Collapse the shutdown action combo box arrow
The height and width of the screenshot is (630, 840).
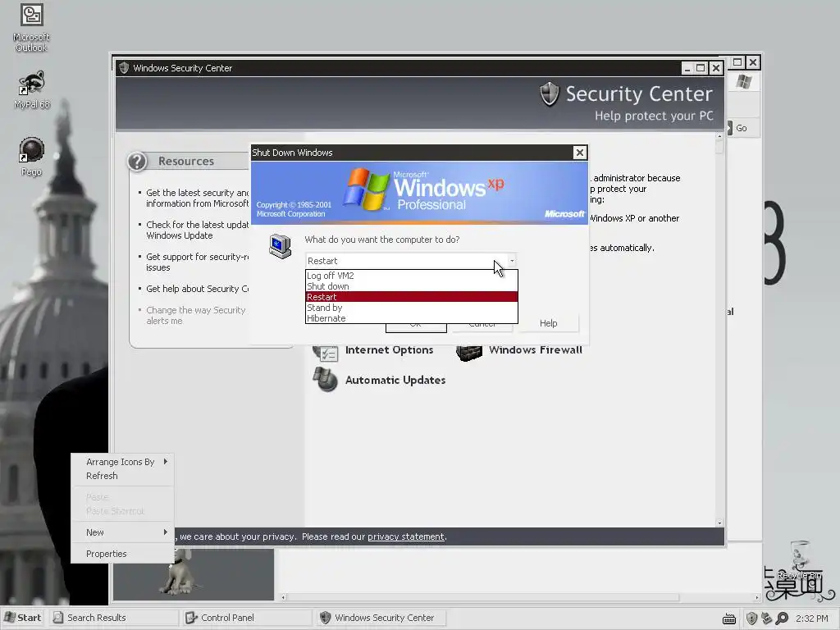point(512,261)
